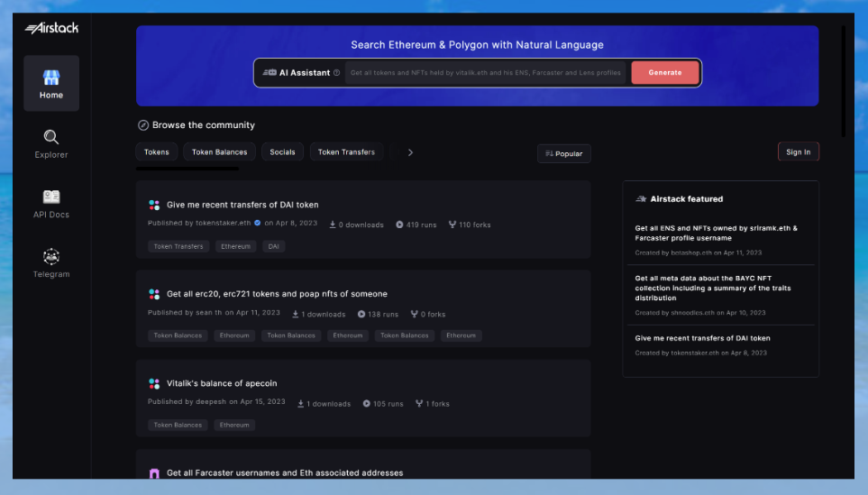Select the Tokens category tab
The height and width of the screenshot is (495, 868).
[x=156, y=152]
